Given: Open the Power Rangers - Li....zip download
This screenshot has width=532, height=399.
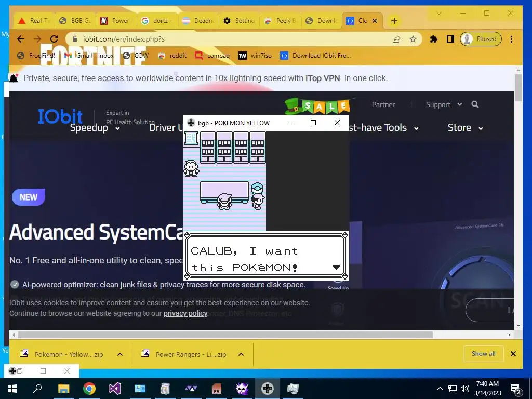Looking at the screenshot, I should click(x=184, y=354).
